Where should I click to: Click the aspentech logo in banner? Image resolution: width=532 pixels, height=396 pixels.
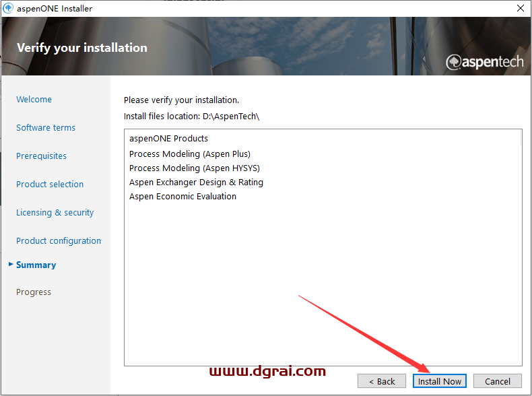point(484,62)
